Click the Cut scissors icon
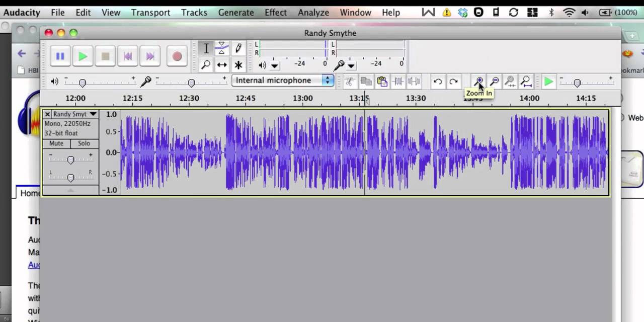The image size is (644, 322). pyautogui.click(x=350, y=81)
